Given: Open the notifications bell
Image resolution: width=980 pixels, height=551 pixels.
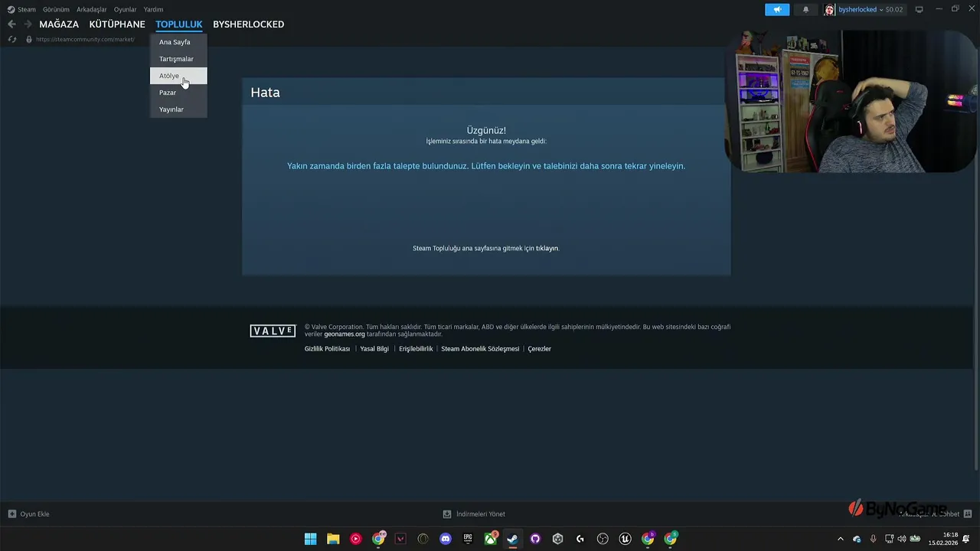Looking at the screenshot, I should [805, 9].
